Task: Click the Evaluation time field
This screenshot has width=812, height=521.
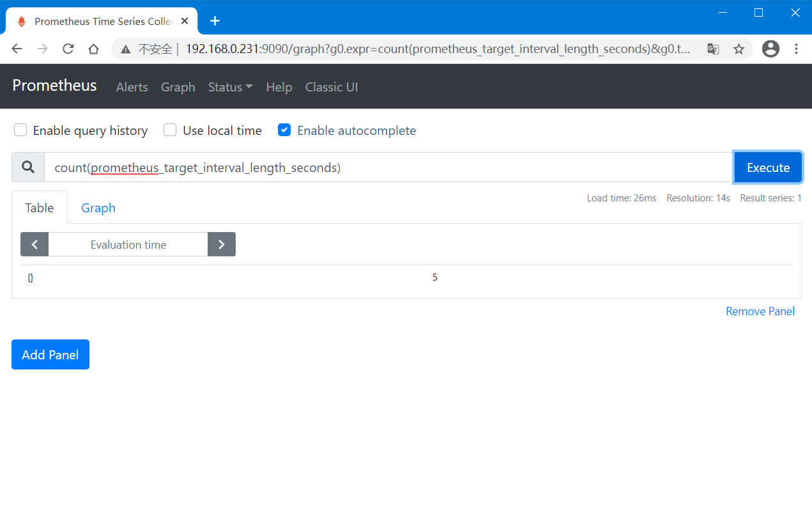Action: coord(128,244)
